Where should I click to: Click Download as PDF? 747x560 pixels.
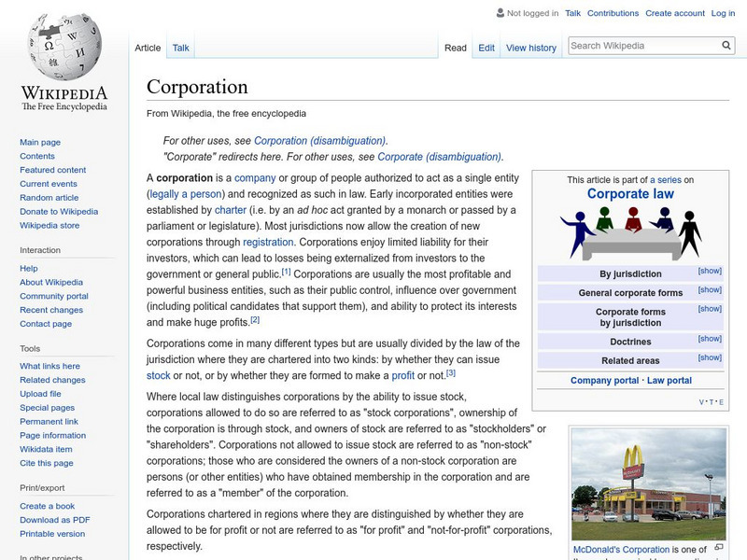[x=55, y=520]
